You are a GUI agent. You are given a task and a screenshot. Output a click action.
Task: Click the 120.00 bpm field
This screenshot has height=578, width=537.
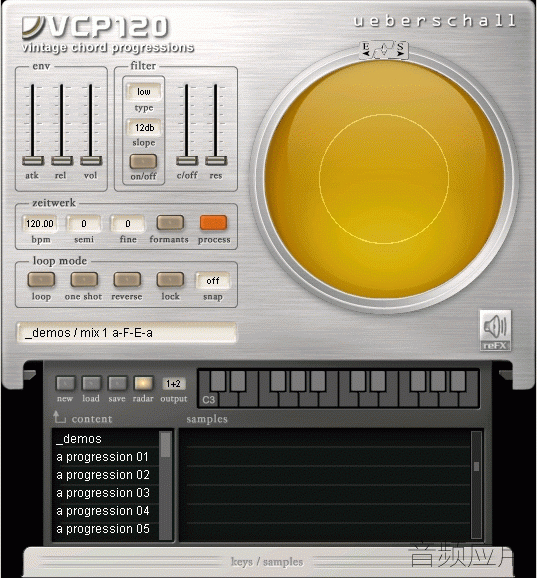40,224
